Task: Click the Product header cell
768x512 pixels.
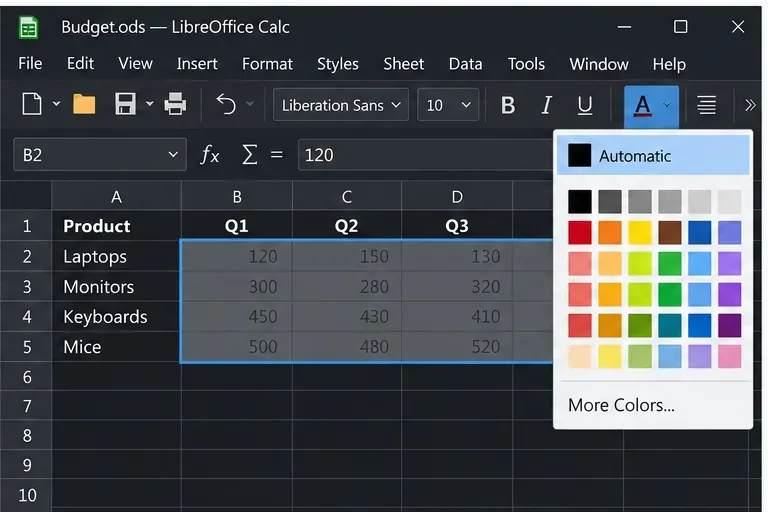Action: [116, 226]
